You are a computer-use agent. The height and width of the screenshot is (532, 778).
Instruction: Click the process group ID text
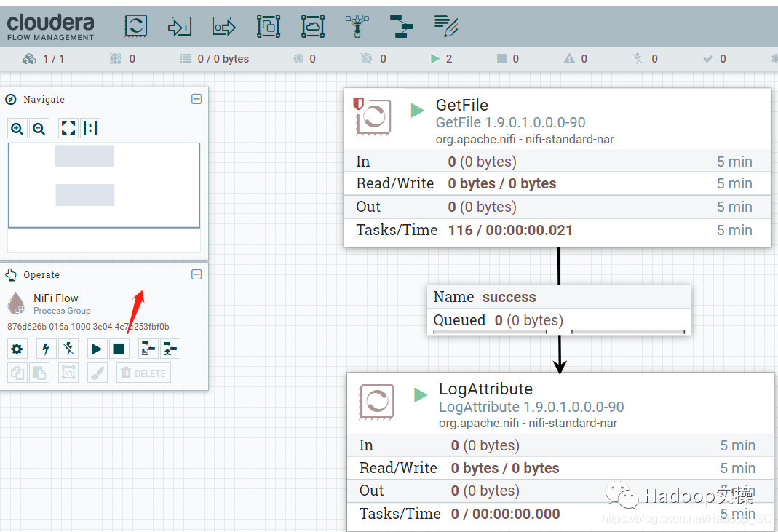pyautogui.click(x=88, y=327)
